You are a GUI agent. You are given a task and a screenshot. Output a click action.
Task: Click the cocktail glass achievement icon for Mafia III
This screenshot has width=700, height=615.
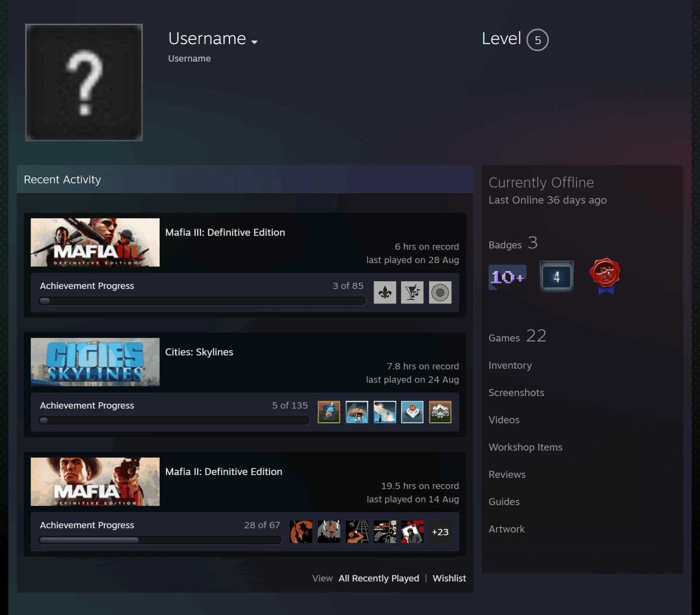click(412, 292)
